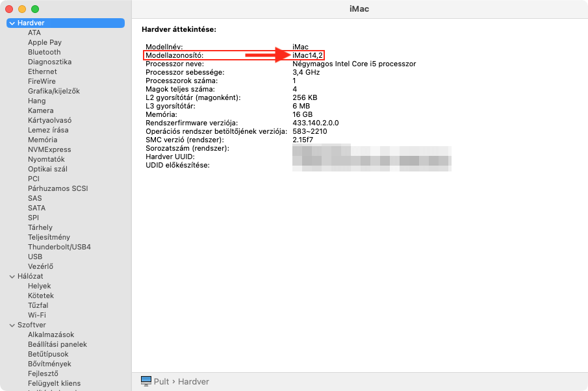This screenshot has width=588, height=391.
Task: Click the 256 KB L2 cache value
Action: click(305, 98)
